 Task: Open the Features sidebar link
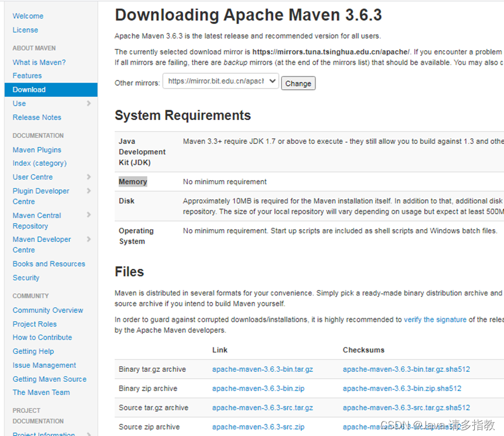tap(27, 76)
